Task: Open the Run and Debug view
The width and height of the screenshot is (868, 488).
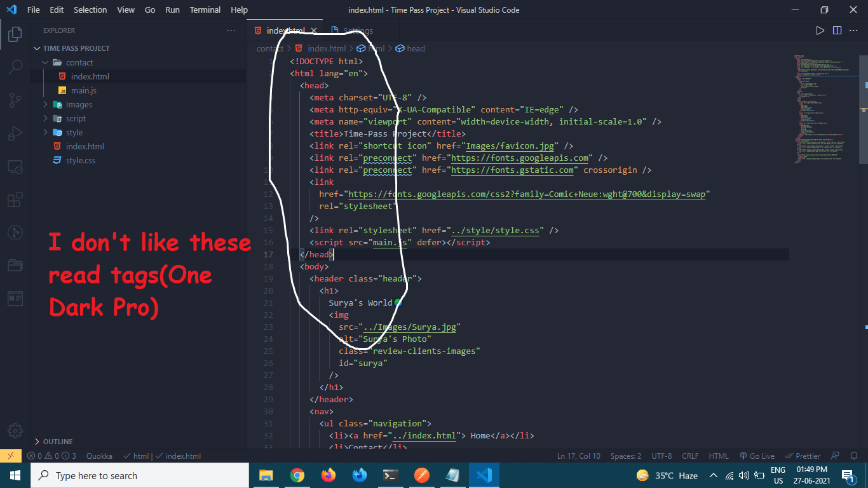Action: (x=15, y=133)
